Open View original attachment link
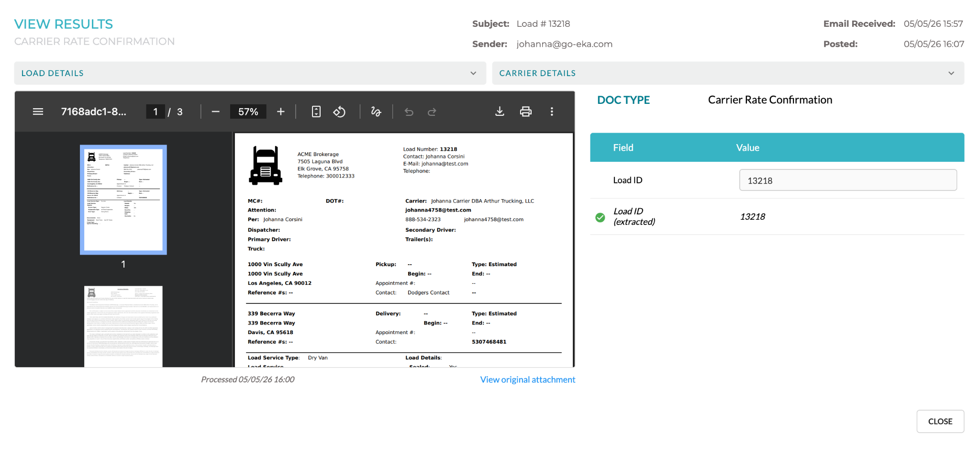This screenshot has width=980, height=449. (528, 380)
